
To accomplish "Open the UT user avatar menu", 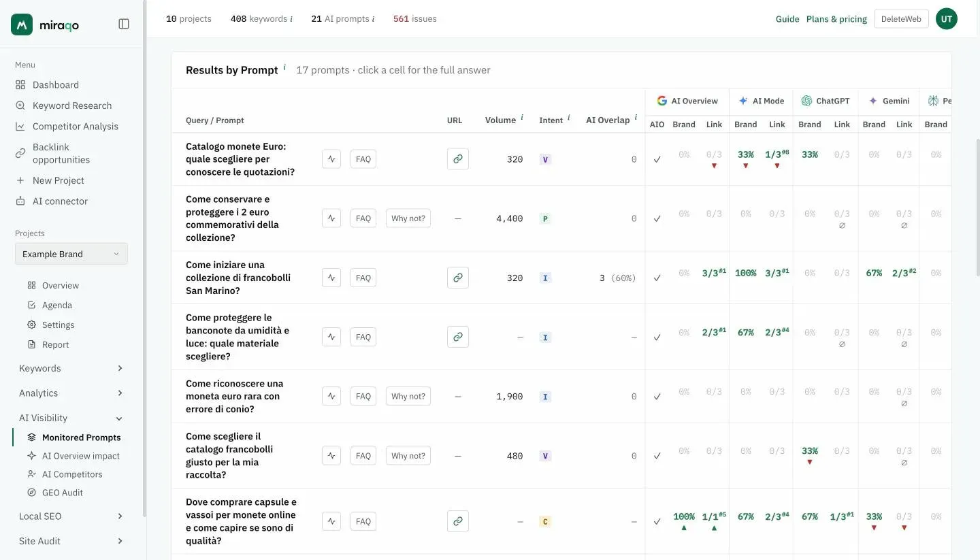I will click(947, 19).
